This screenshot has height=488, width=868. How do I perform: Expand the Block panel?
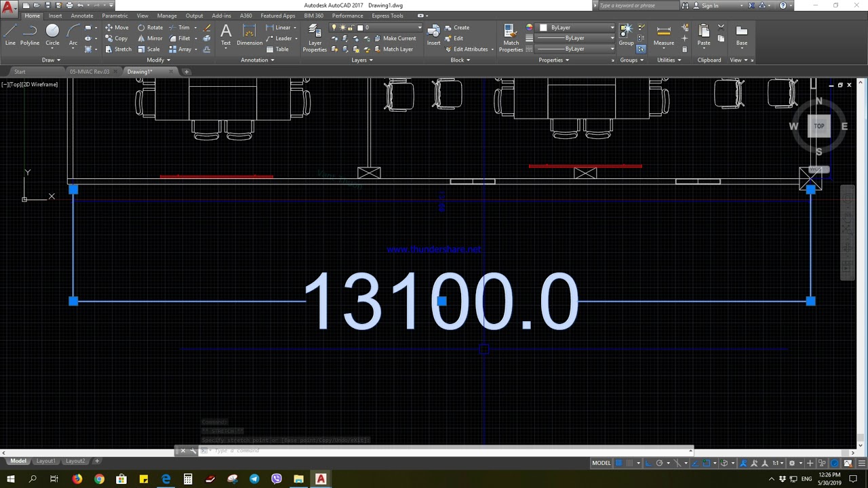click(460, 60)
